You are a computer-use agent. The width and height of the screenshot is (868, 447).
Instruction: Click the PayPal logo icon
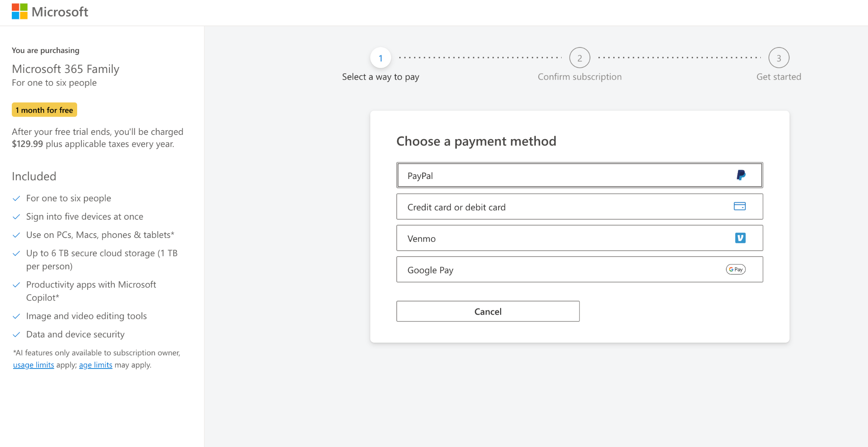pos(741,175)
